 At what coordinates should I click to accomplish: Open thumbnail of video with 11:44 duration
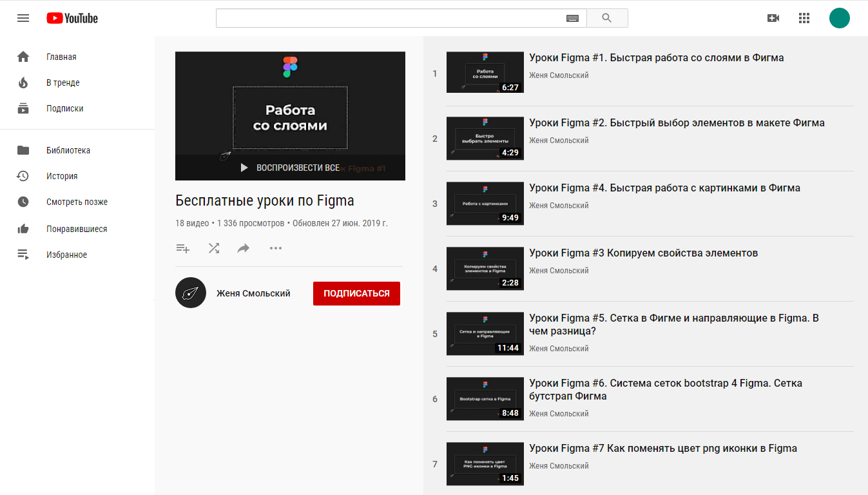[485, 333]
